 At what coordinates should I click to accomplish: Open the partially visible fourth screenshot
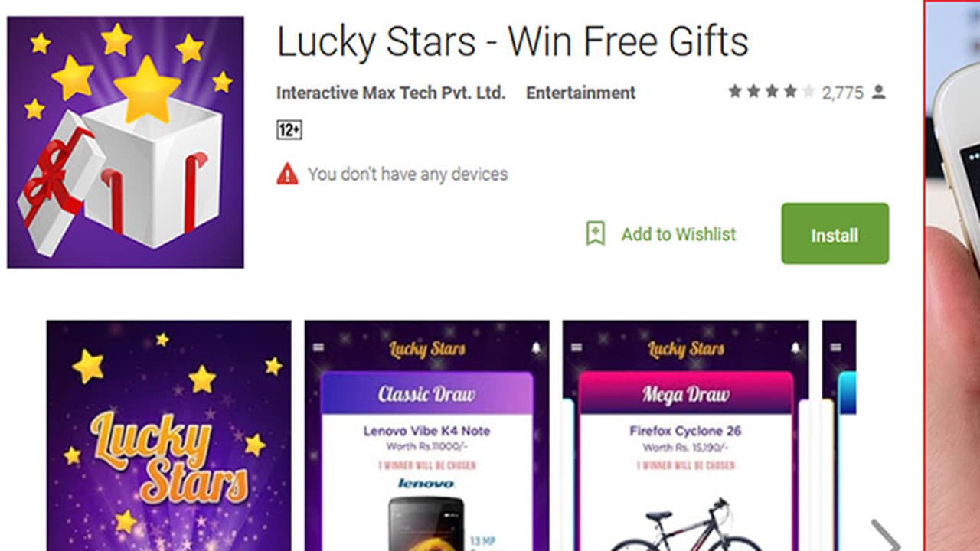click(x=839, y=435)
